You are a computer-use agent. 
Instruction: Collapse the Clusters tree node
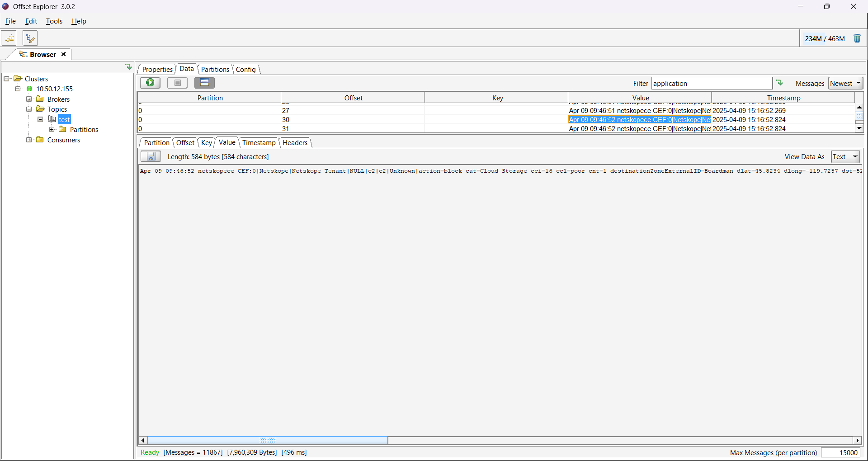point(7,79)
